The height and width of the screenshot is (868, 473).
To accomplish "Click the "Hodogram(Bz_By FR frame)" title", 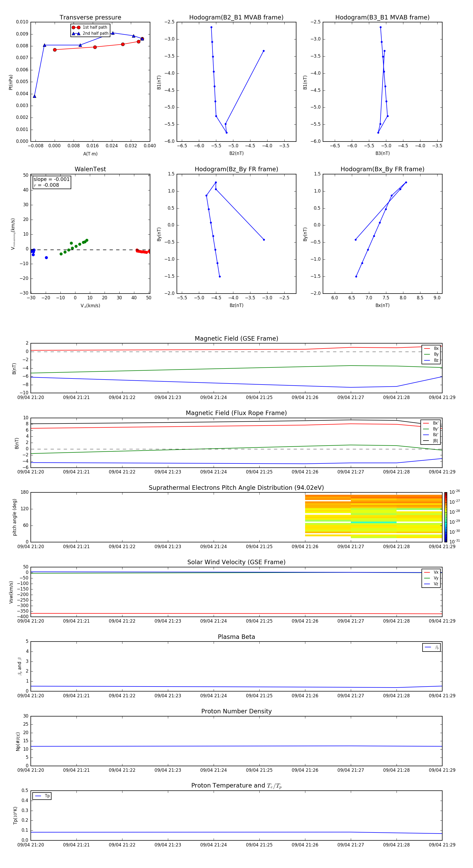I will tap(236, 169).
